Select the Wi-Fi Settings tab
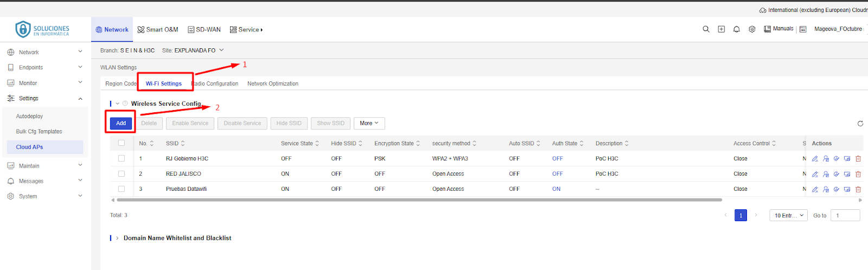The image size is (868, 270). click(x=164, y=83)
